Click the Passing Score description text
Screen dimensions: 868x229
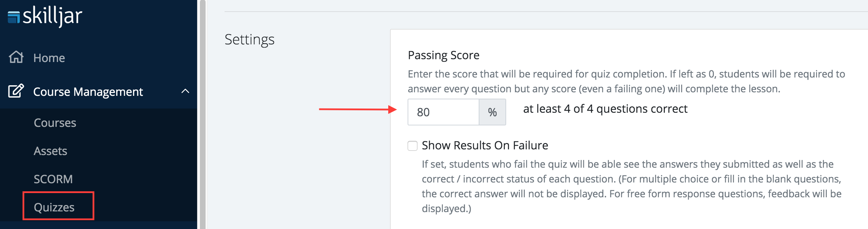click(626, 81)
